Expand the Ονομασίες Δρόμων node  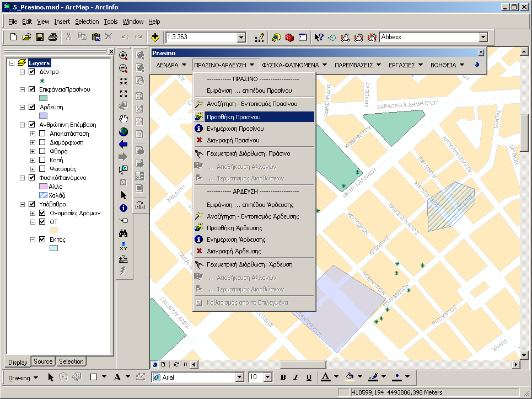(33, 213)
